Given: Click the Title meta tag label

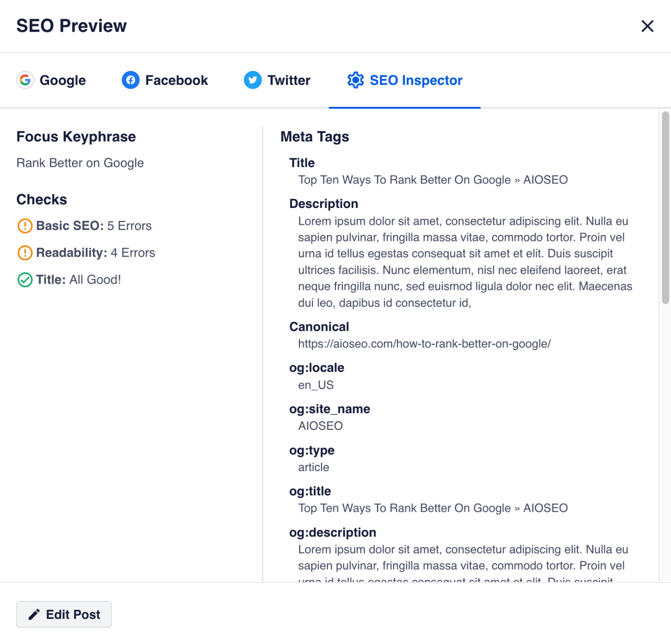Looking at the screenshot, I should (x=302, y=163).
